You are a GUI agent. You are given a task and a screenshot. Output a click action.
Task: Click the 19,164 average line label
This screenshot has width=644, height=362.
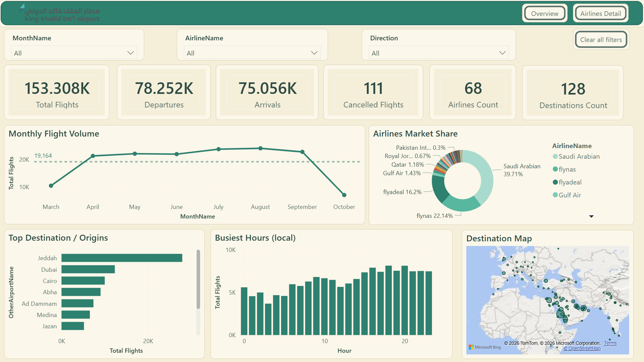point(43,156)
